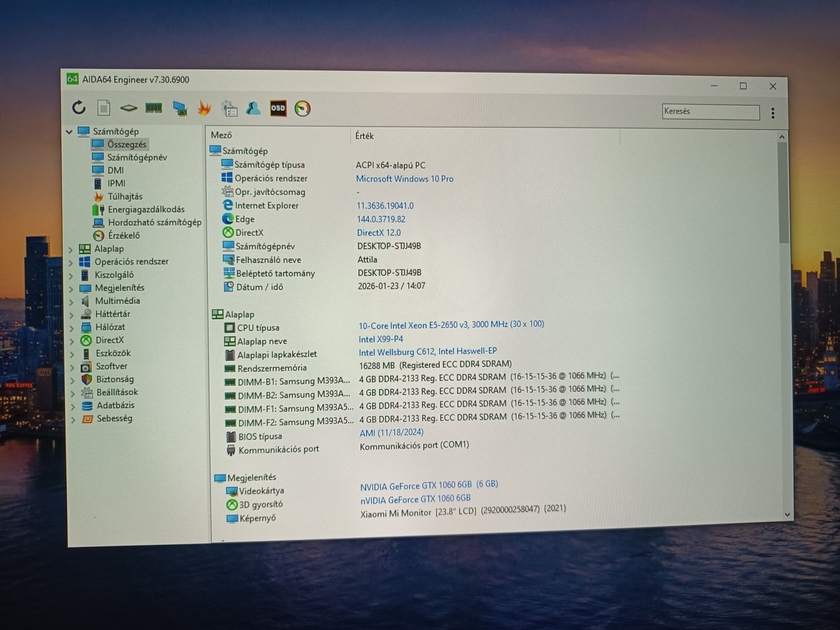
Task: Open the three-dot options menu
Action: pyautogui.click(x=773, y=113)
